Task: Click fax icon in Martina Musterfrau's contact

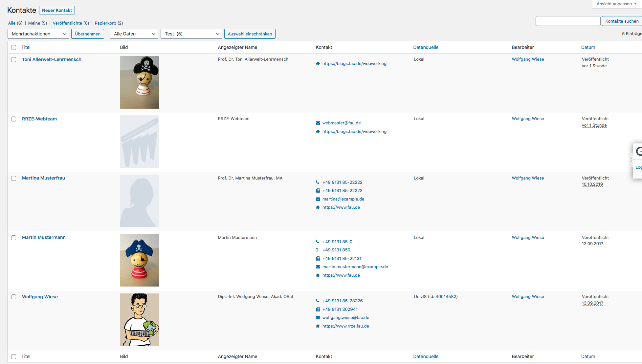Action: [318, 191]
